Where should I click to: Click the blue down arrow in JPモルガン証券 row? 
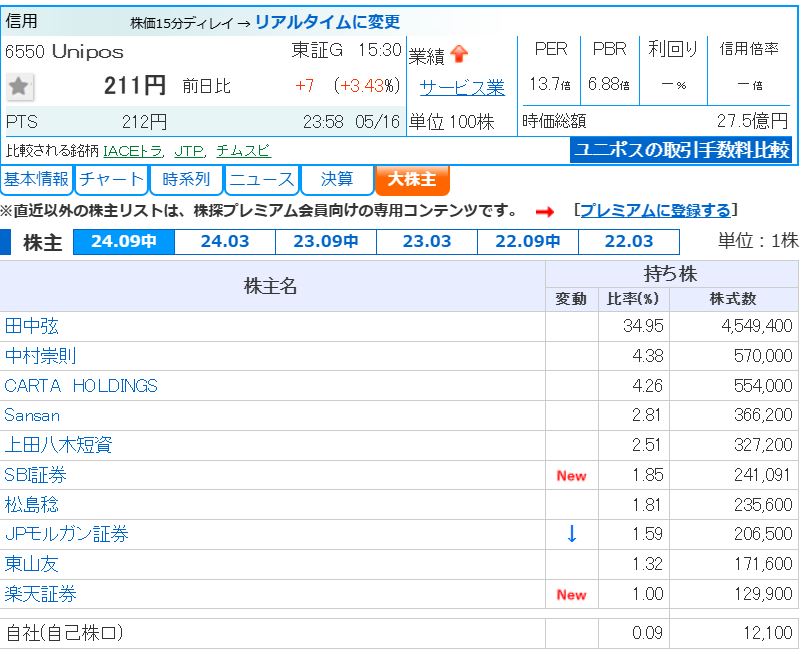click(571, 534)
